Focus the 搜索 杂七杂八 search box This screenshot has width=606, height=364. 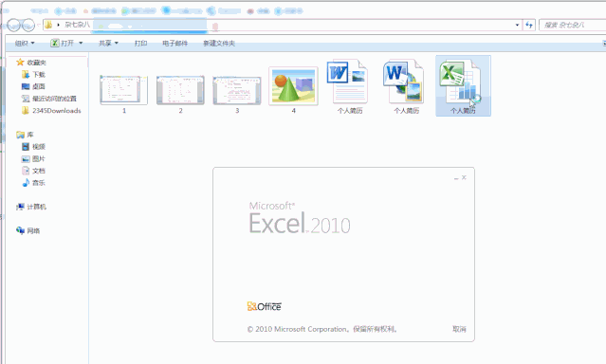(x=572, y=25)
